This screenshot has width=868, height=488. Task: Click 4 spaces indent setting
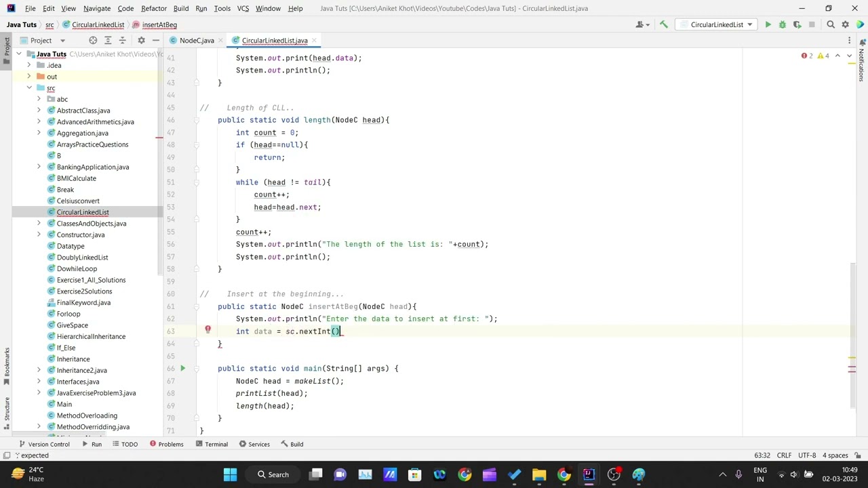pyautogui.click(x=835, y=455)
